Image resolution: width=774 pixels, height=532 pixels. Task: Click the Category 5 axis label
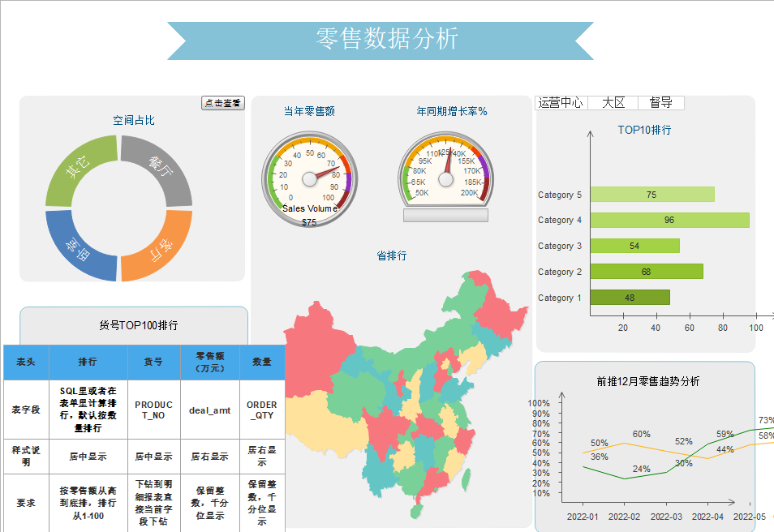tap(560, 195)
